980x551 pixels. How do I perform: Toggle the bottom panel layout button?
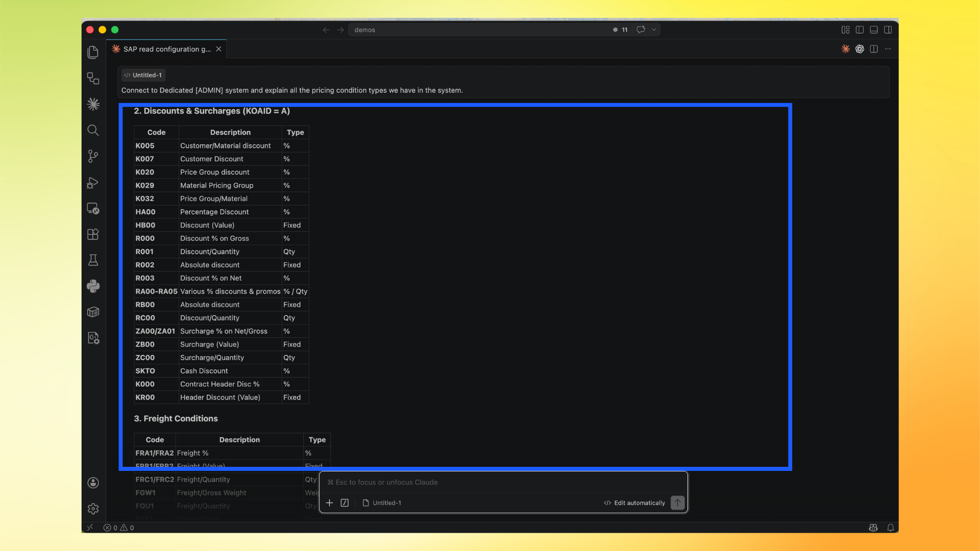coord(874,30)
